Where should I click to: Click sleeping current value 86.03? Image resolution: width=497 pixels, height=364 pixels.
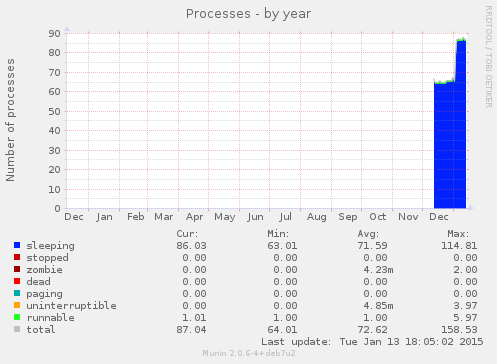click(191, 246)
